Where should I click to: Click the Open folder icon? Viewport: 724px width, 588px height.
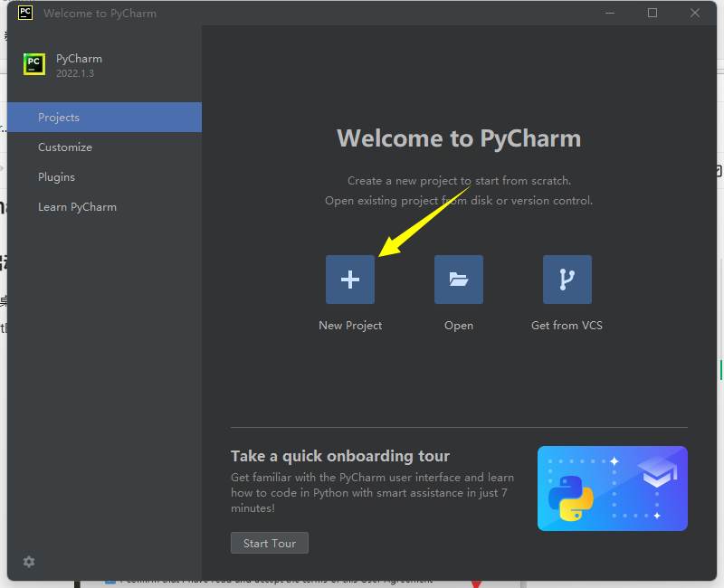[459, 280]
